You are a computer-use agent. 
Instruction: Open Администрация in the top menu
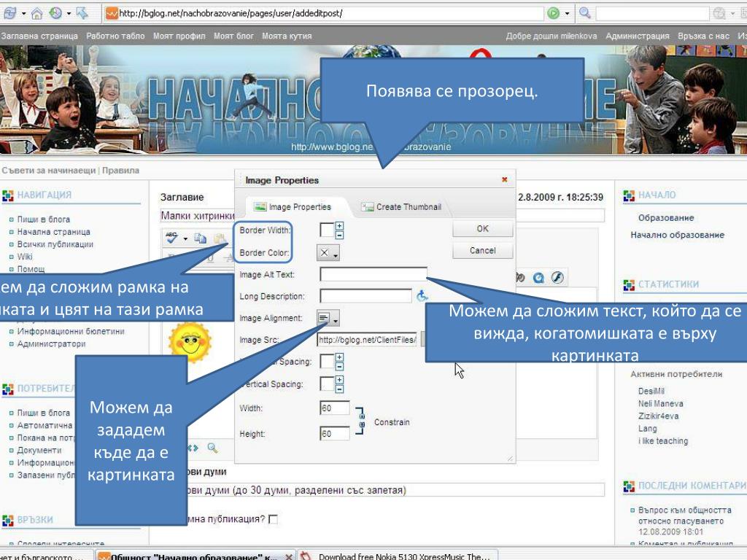pyautogui.click(x=637, y=36)
